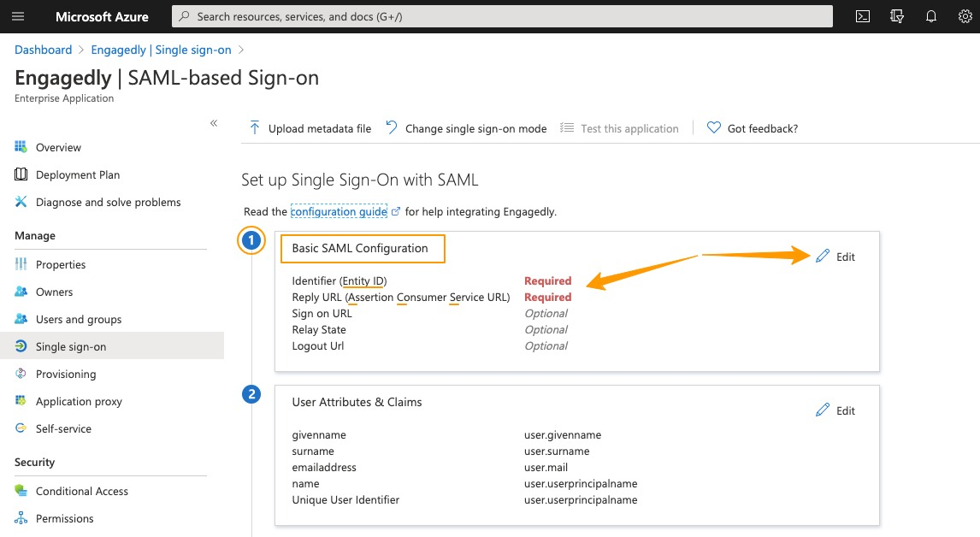Open Permissions page

tap(64, 519)
